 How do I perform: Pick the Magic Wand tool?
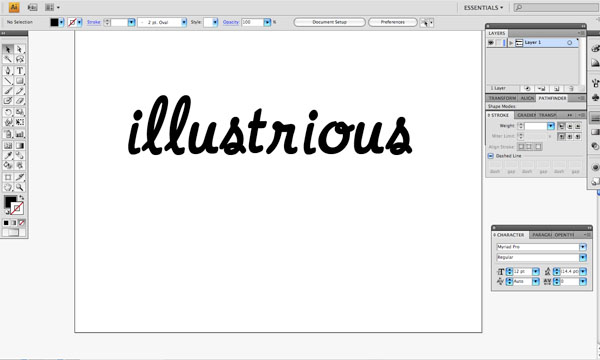[x=8, y=59]
